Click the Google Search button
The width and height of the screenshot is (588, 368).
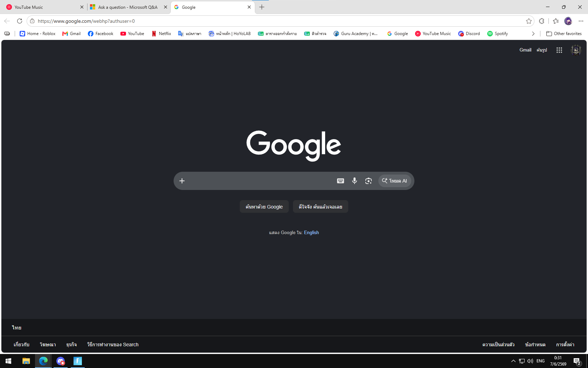pos(264,207)
